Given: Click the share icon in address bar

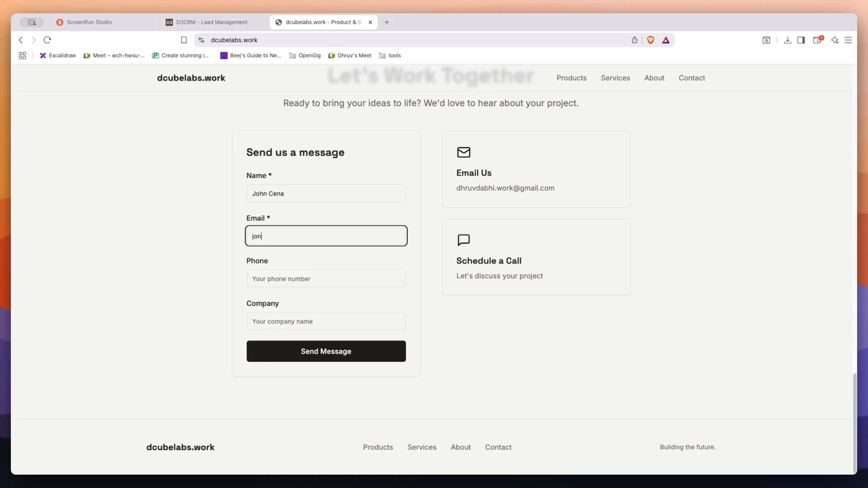Looking at the screenshot, I should 634,40.
